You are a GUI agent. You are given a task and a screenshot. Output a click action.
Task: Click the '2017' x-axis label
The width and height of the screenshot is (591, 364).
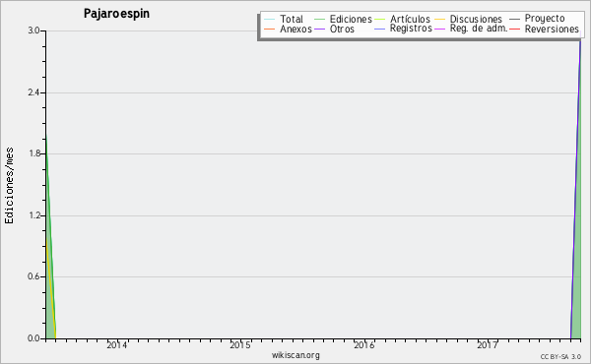click(x=488, y=345)
